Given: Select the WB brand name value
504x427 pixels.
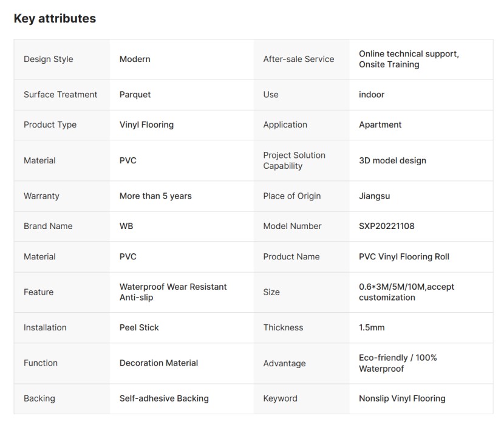Looking at the screenshot, I should (x=126, y=226).
